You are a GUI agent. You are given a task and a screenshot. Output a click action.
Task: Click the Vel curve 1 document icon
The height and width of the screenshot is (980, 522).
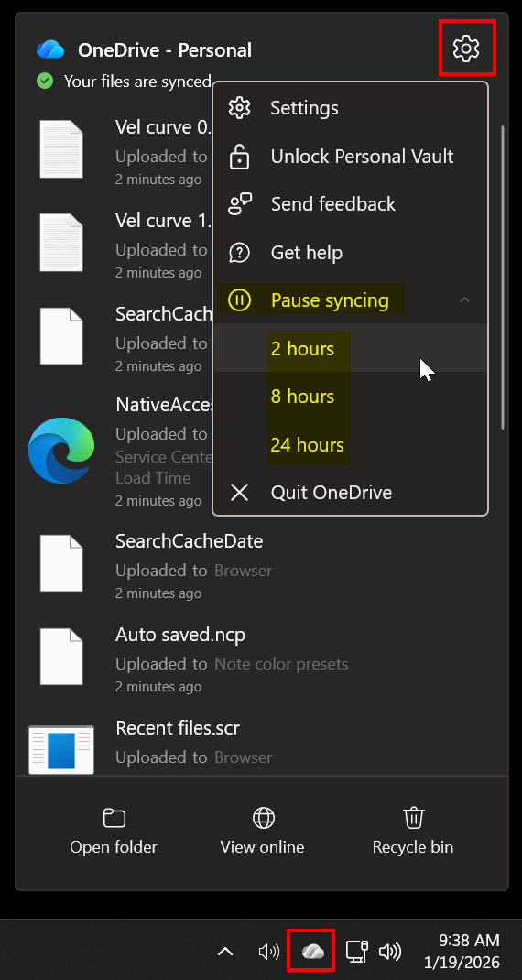point(61,243)
